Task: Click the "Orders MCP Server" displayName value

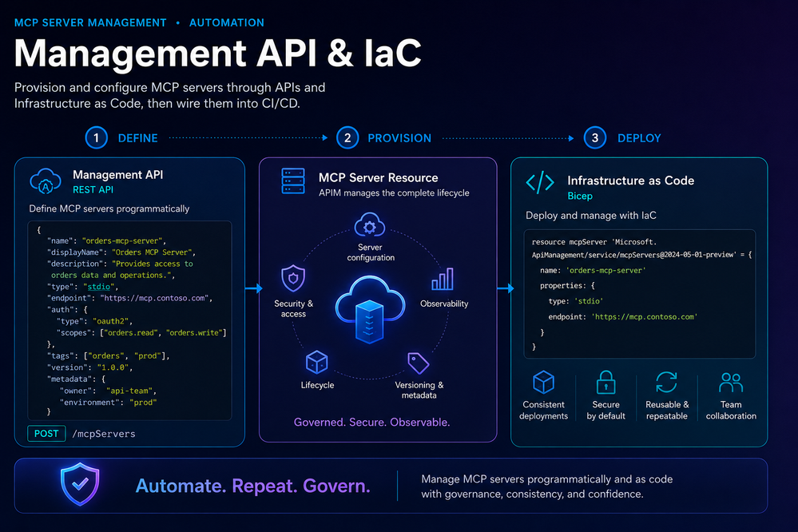Action: point(152,252)
